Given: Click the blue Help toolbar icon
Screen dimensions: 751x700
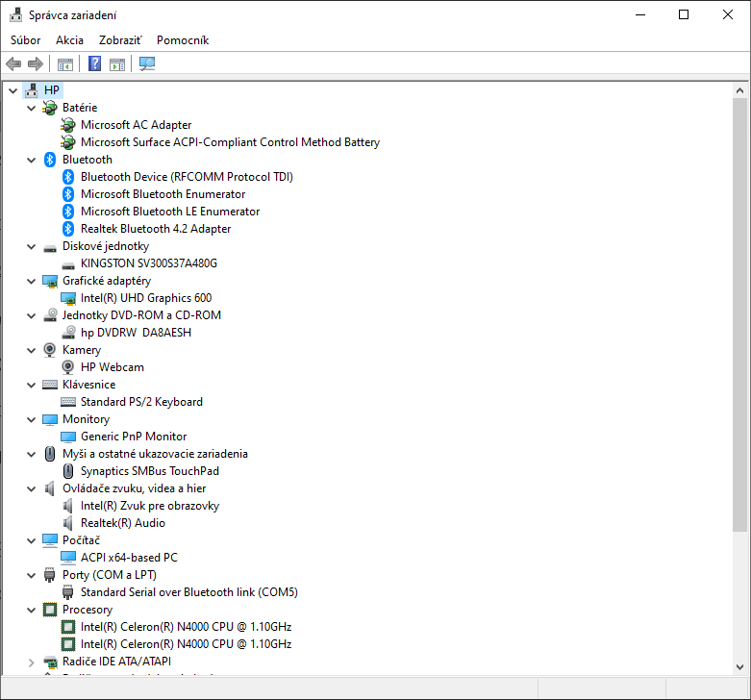Looking at the screenshot, I should (94, 64).
